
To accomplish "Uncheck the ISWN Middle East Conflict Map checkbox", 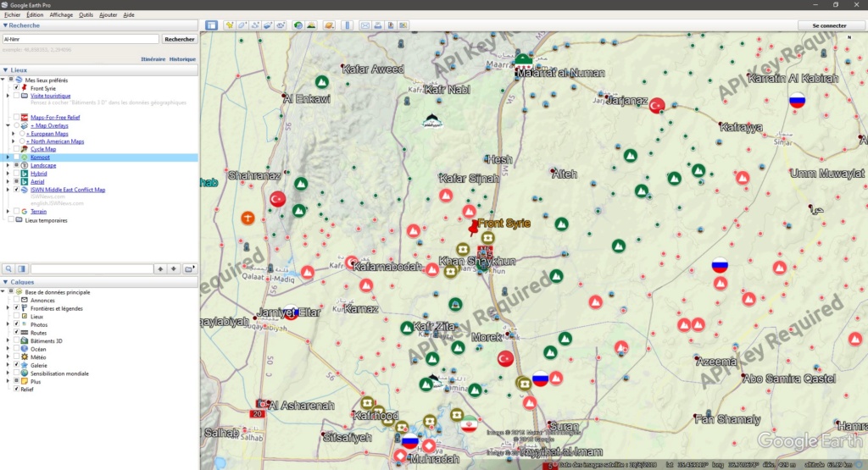I will click(17, 190).
